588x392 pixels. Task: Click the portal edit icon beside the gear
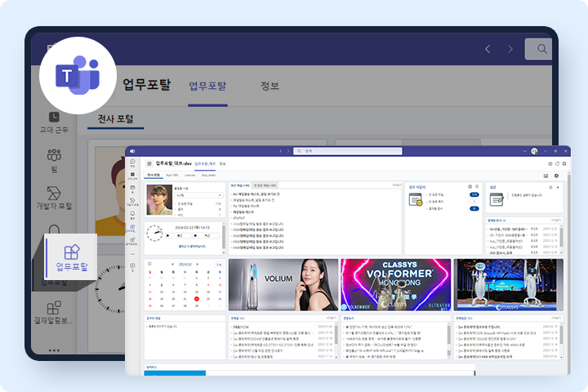pos(546,176)
